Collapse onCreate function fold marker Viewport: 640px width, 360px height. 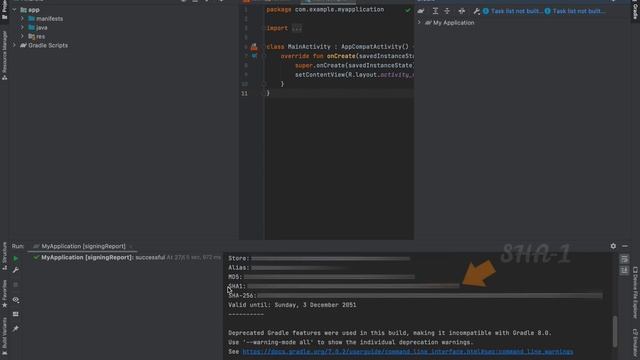264,56
